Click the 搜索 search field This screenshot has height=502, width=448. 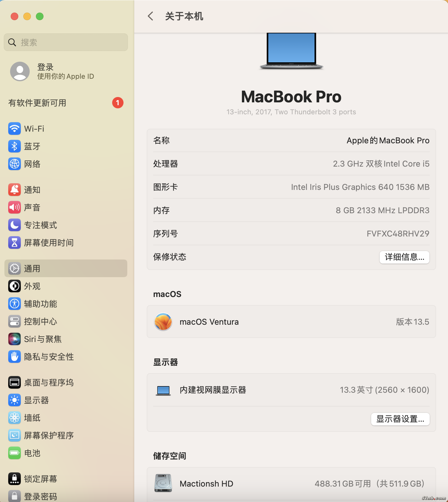coord(66,42)
